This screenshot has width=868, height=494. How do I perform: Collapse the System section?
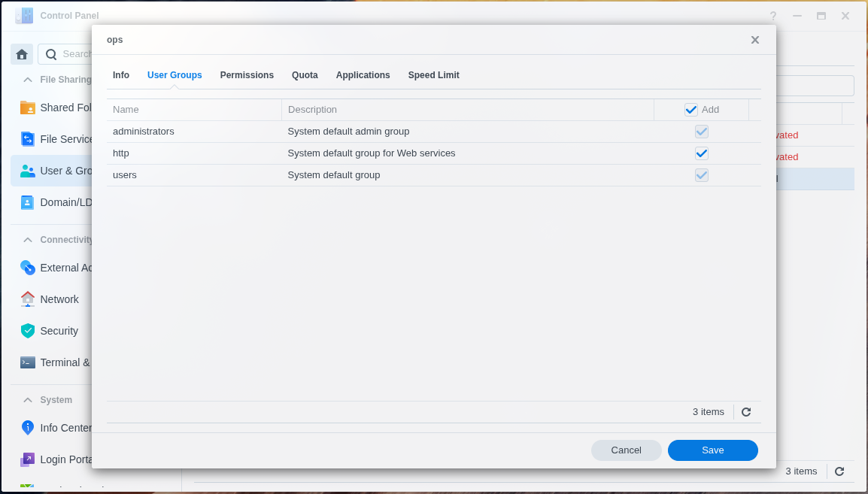27,400
